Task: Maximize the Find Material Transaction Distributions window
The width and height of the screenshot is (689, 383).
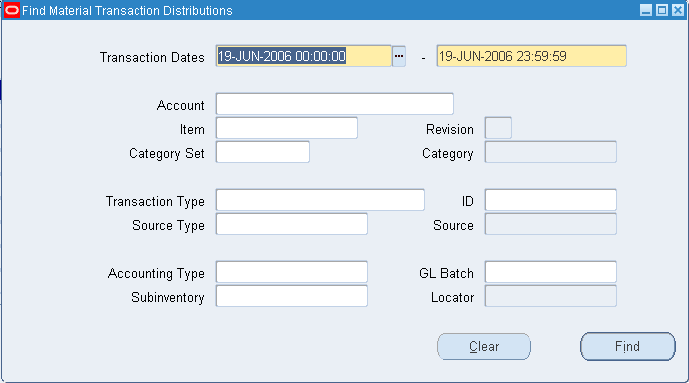Action: (x=662, y=10)
